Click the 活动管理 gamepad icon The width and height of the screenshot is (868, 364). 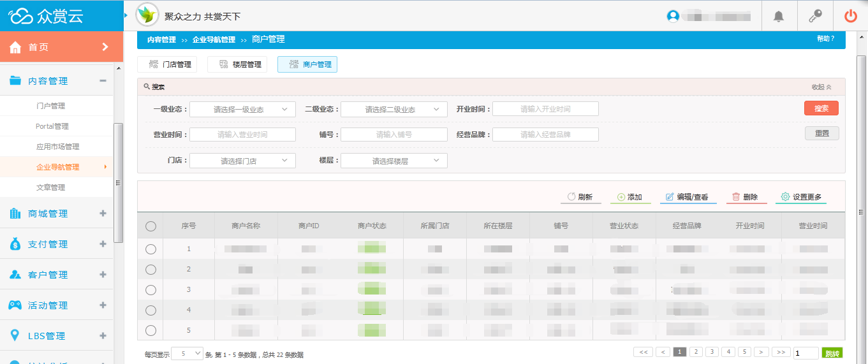pyautogui.click(x=15, y=305)
